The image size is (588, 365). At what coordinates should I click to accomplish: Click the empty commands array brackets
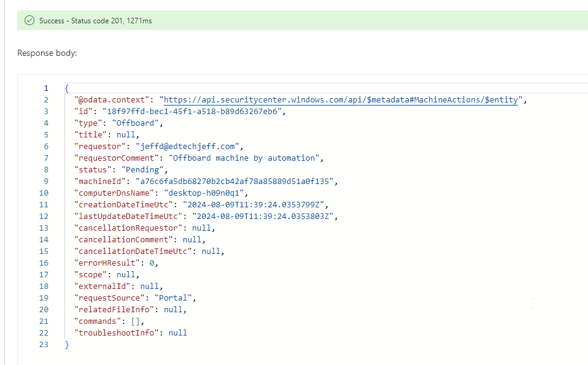138,321
